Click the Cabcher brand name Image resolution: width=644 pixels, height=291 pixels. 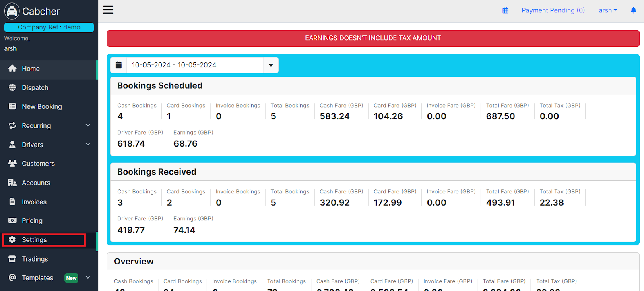click(x=41, y=11)
